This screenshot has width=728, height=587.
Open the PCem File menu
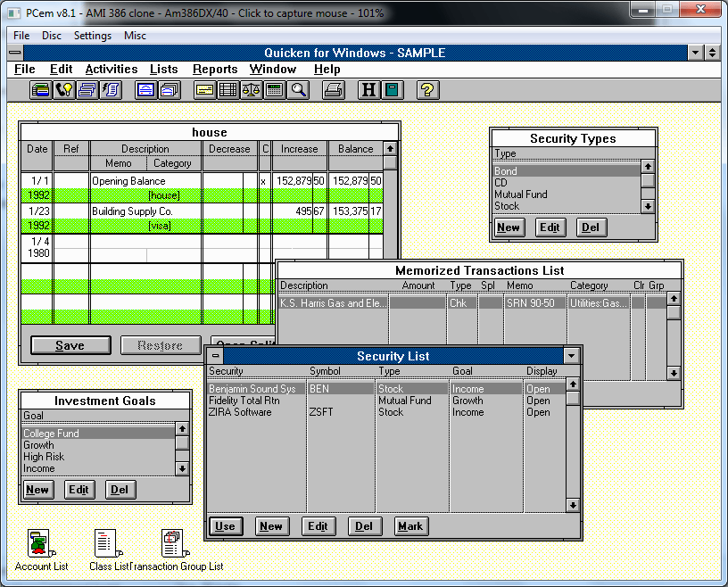point(21,36)
